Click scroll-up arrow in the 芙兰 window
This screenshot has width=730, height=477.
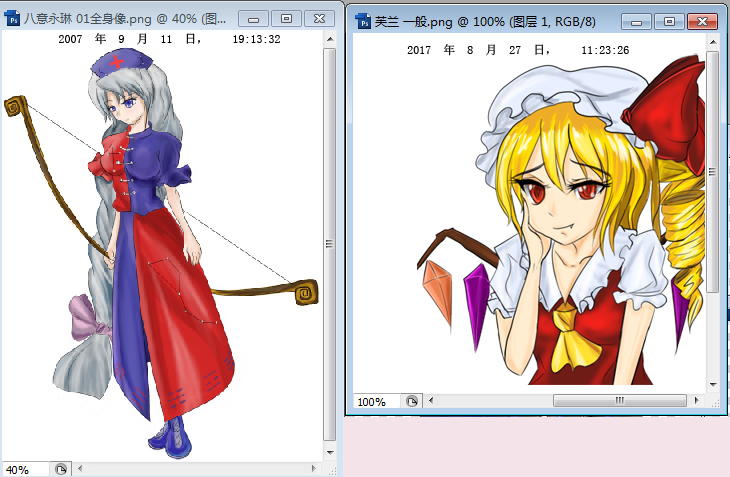[713, 42]
